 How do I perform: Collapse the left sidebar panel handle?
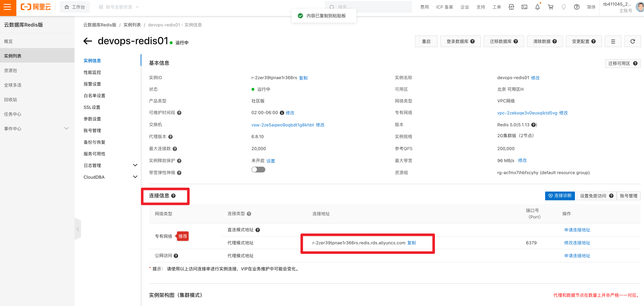pyautogui.click(x=78, y=229)
